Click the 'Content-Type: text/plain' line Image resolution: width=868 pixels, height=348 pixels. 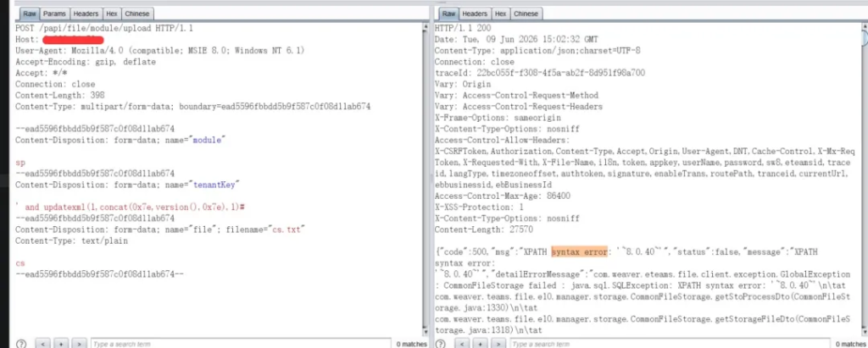71,240
